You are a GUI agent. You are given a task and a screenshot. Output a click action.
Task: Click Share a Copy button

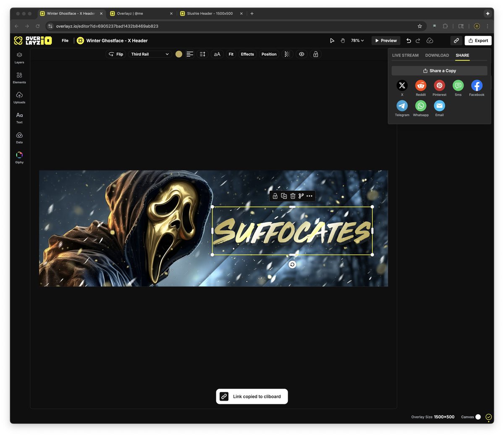pos(439,70)
